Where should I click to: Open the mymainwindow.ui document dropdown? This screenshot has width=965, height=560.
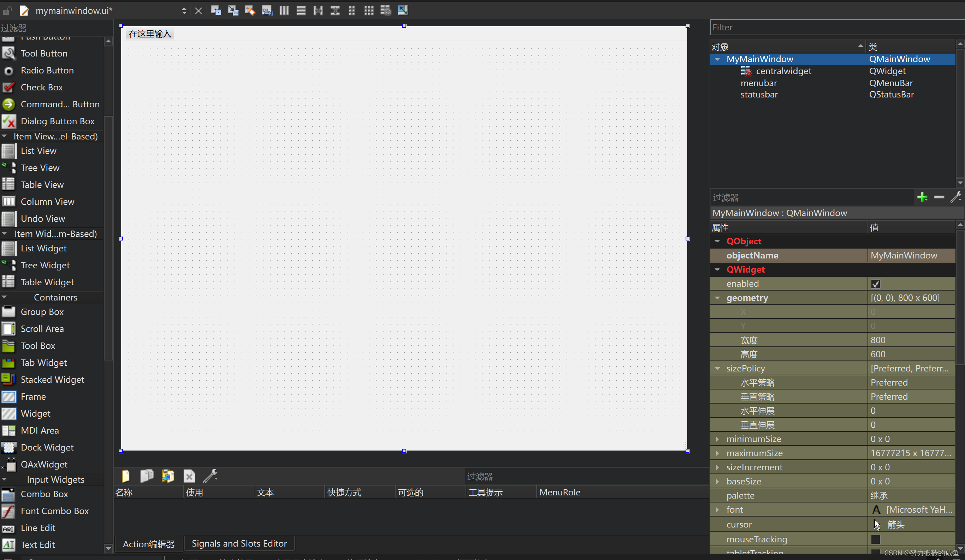pos(184,11)
